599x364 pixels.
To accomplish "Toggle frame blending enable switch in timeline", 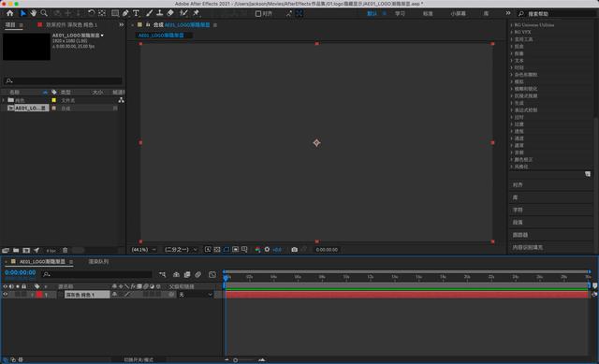I will 187,274.
